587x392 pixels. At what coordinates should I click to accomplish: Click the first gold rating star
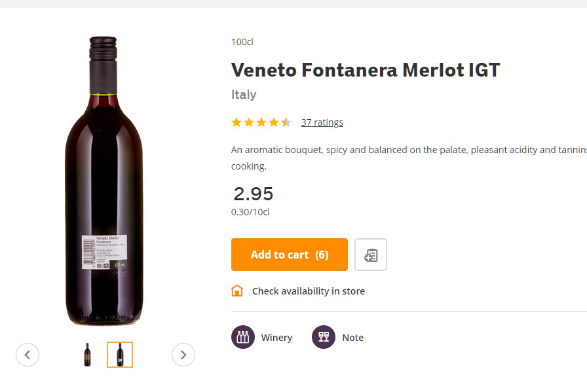coord(237,122)
